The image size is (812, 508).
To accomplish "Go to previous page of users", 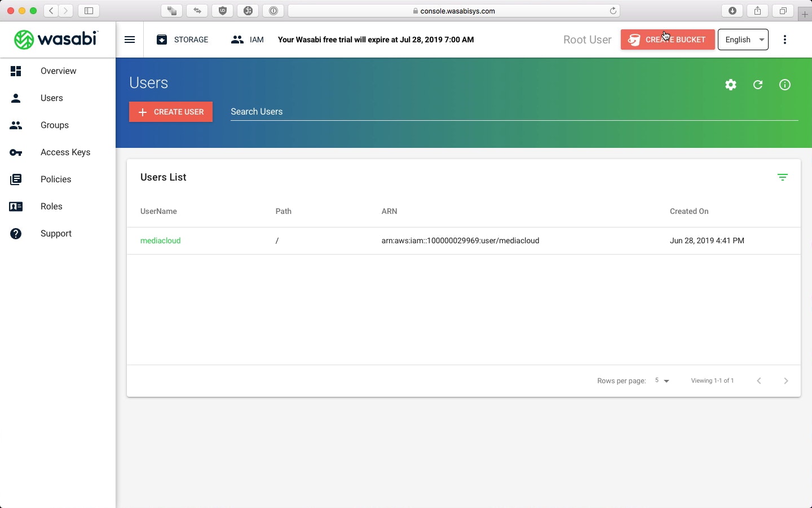I will (x=759, y=381).
